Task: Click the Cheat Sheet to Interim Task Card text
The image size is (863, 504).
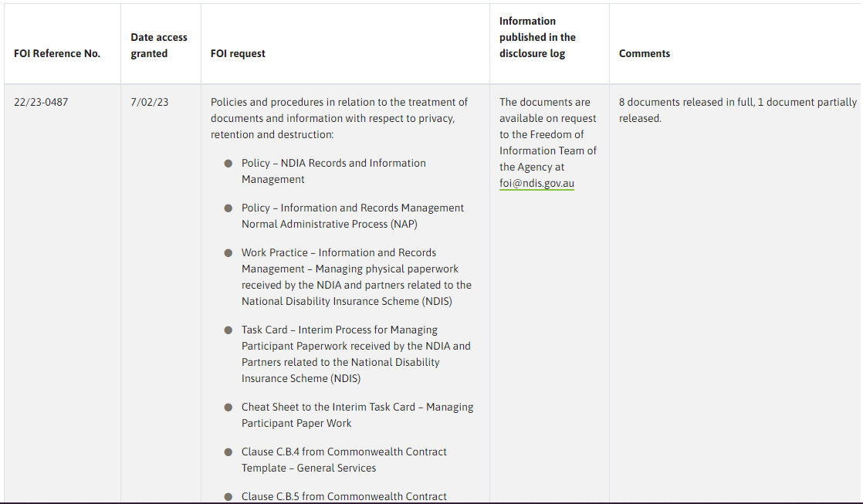Action: tap(357, 415)
